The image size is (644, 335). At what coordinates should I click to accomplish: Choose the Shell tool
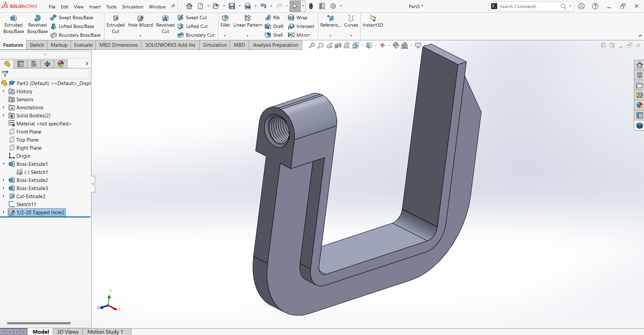[274, 35]
